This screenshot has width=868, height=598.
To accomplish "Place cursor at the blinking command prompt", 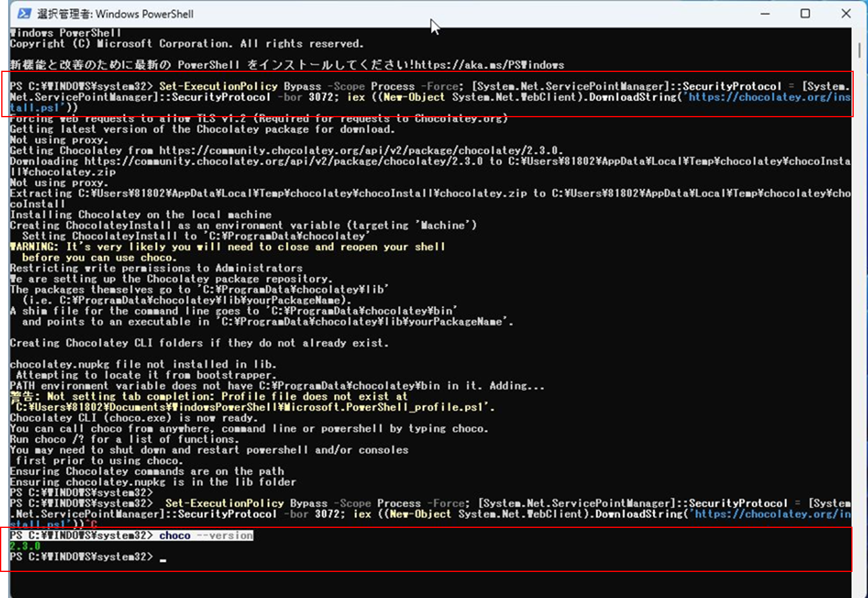I will (x=164, y=557).
